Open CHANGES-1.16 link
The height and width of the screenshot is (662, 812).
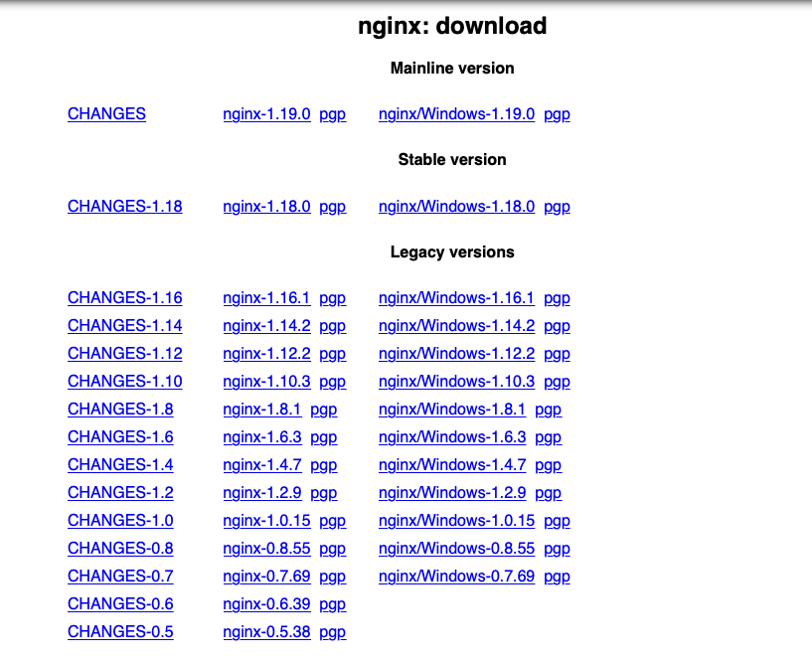pyautogui.click(x=125, y=298)
